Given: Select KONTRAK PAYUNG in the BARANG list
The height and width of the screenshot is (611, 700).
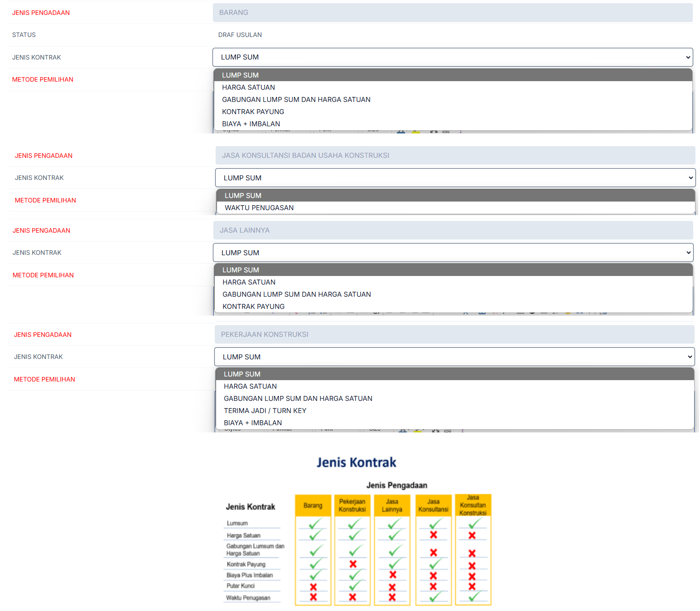Looking at the screenshot, I should (253, 112).
